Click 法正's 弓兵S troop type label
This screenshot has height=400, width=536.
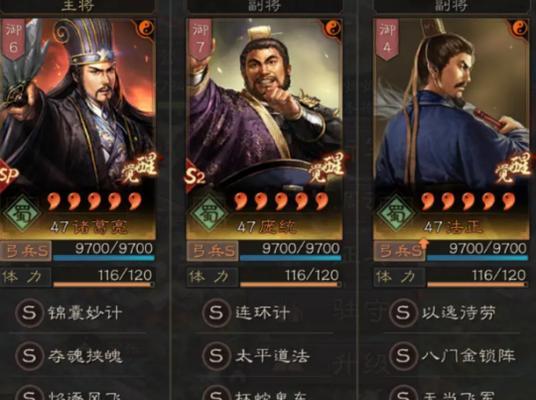[x=399, y=251]
